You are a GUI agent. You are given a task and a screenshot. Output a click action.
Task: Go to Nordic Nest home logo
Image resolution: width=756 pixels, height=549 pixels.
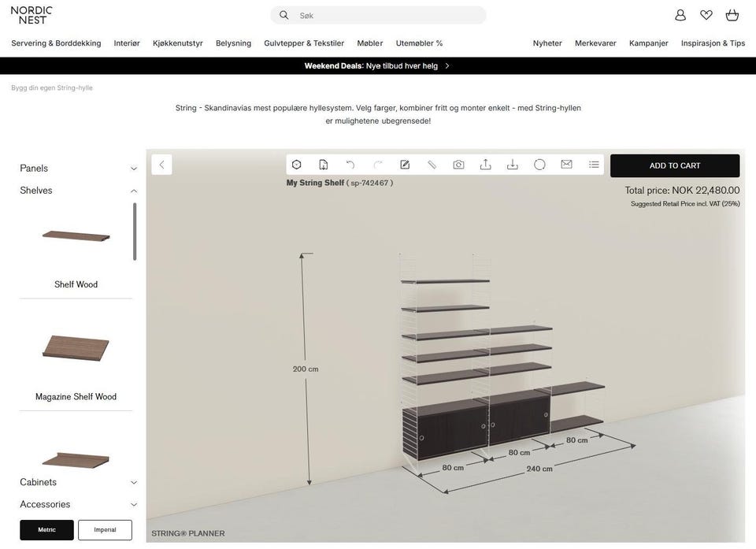31,15
